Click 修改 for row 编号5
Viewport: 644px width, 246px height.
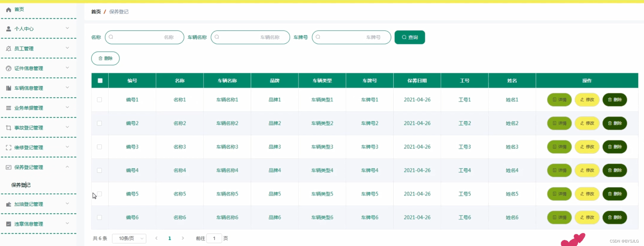(587, 194)
